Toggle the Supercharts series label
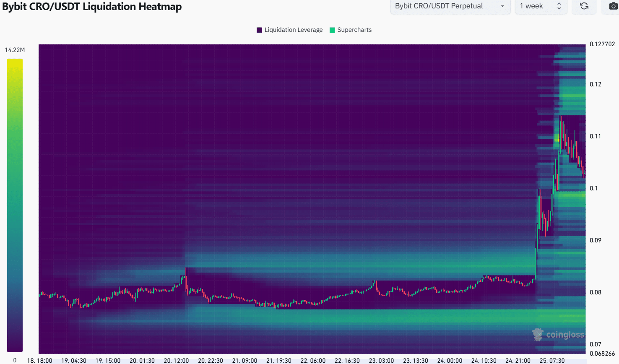The image size is (619, 364). [354, 30]
